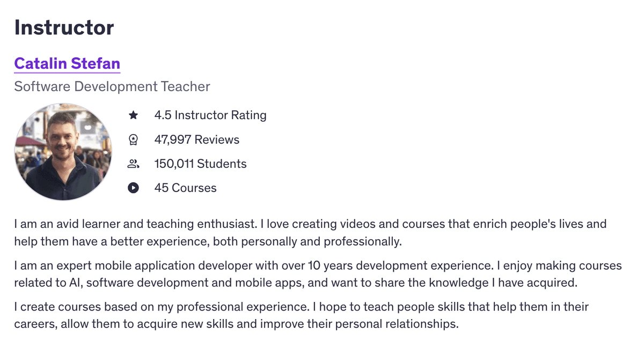Screen dimensions: 644x347
Task: Click the 47,997 Reviews text
Action: click(x=196, y=139)
